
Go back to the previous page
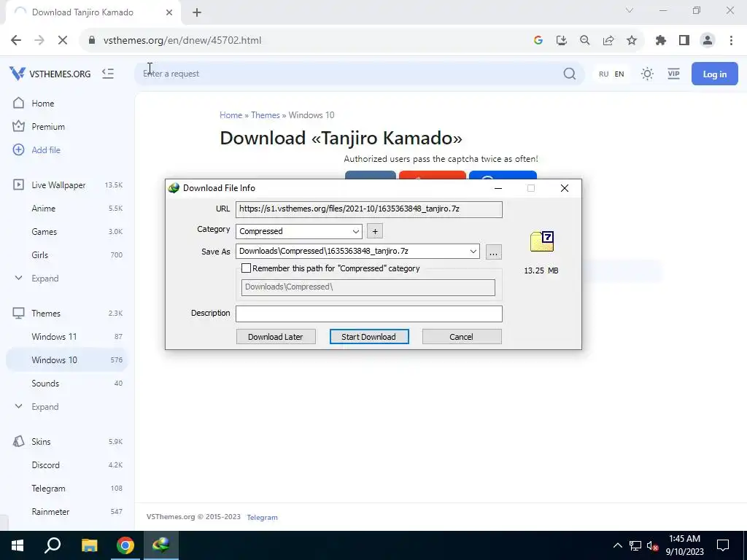tap(16, 41)
